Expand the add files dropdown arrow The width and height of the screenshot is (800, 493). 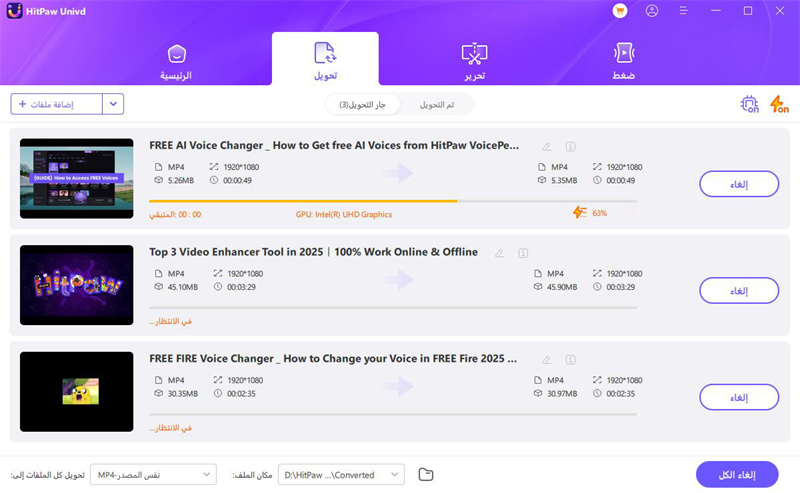click(114, 104)
